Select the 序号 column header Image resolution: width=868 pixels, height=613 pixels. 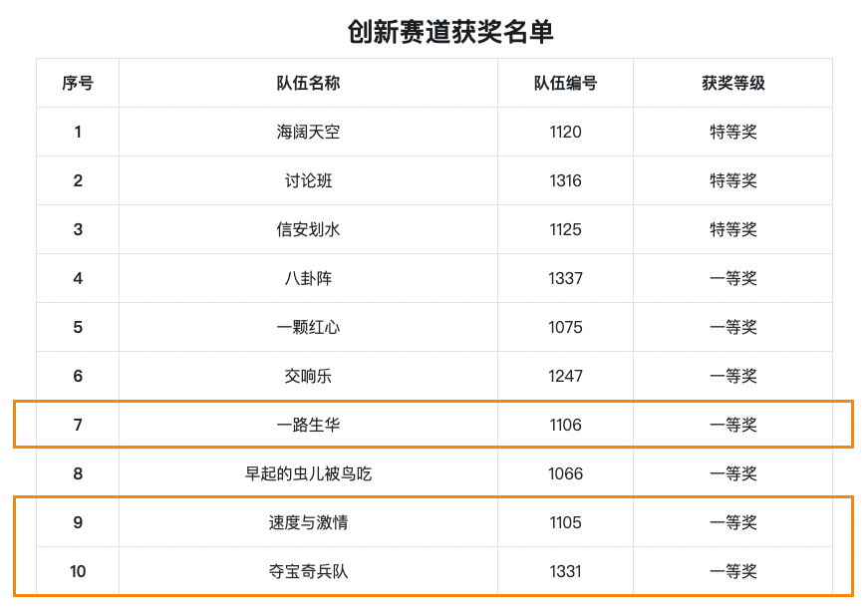point(78,83)
